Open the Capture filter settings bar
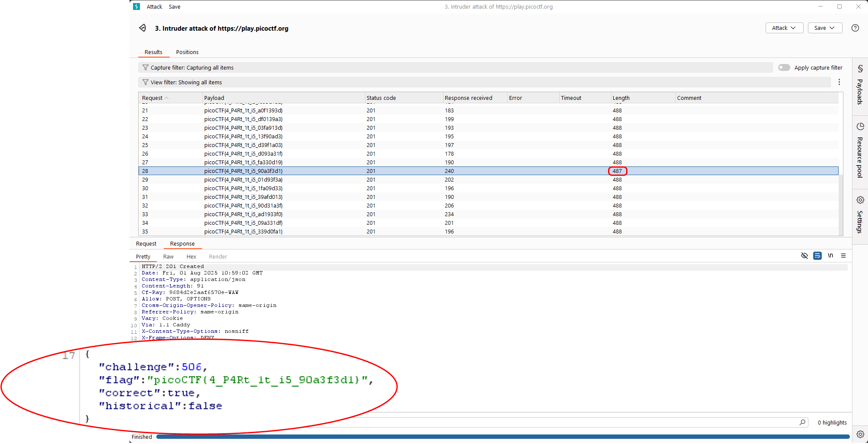This screenshot has width=868, height=444. (x=455, y=68)
